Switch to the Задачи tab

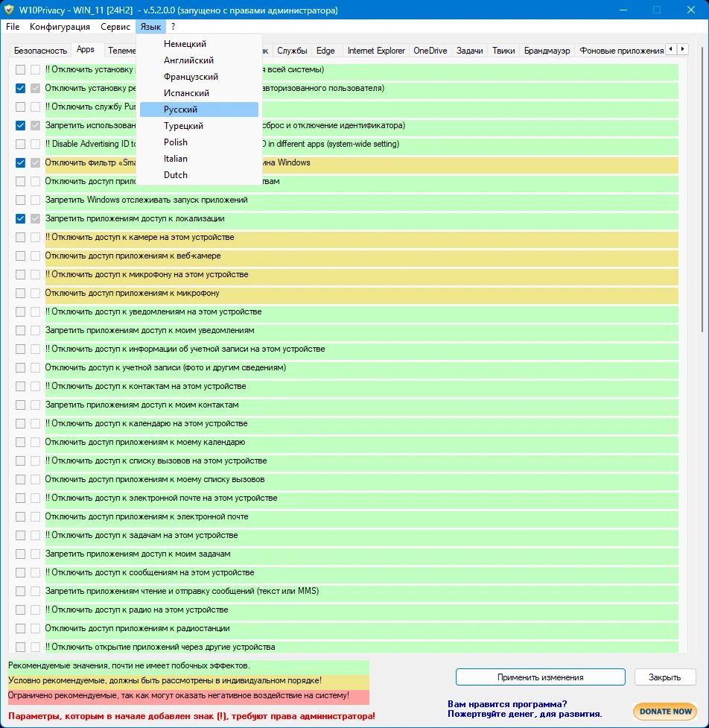pyautogui.click(x=470, y=51)
